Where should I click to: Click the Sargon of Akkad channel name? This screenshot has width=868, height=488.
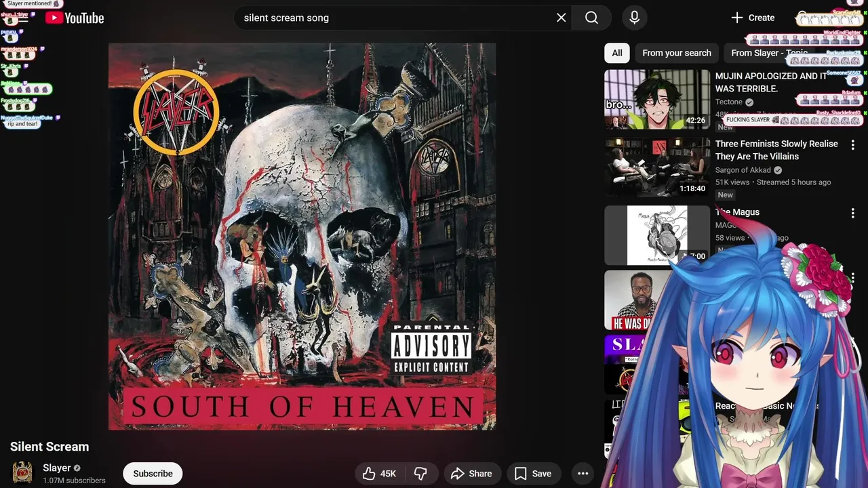coord(743,170)
